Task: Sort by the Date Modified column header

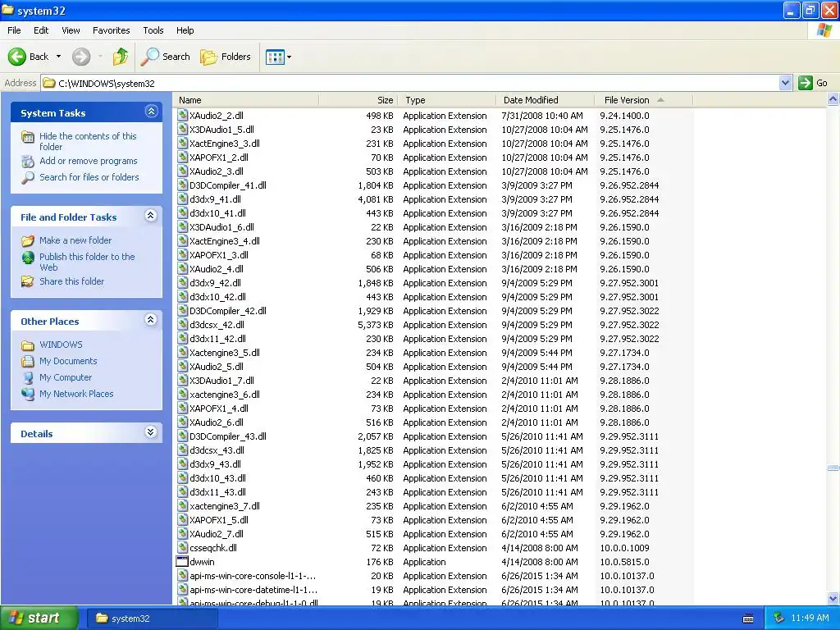Action: (x=545, y=99)
